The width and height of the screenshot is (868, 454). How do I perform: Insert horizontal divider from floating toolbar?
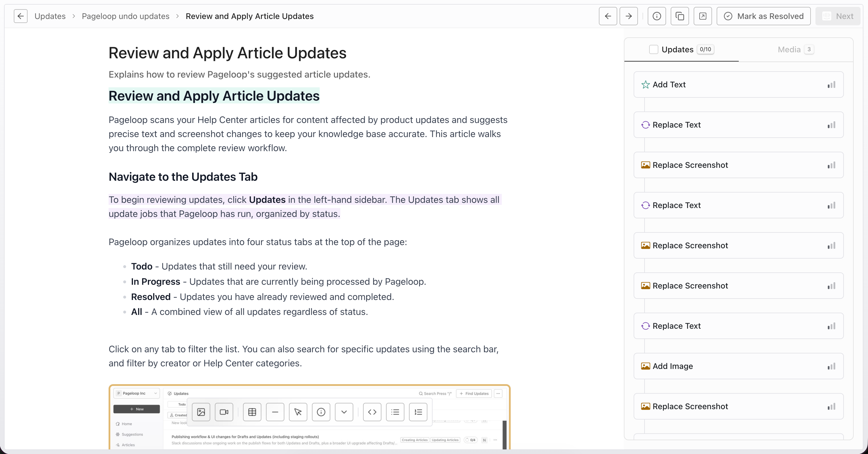tap(275, 412)
